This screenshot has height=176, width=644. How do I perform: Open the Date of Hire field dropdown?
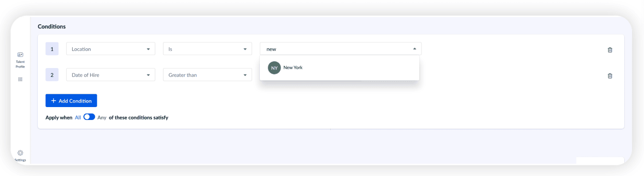click(111, 75)
